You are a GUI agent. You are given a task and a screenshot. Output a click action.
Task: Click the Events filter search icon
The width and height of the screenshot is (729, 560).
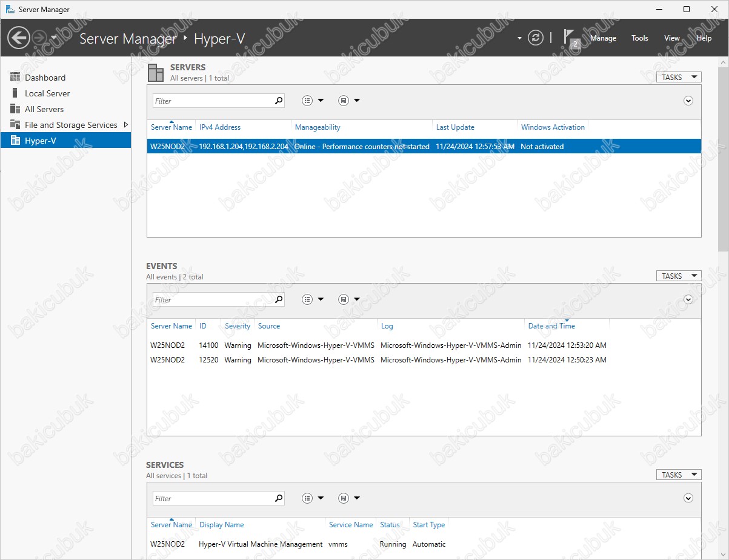(x=279, y=300)
